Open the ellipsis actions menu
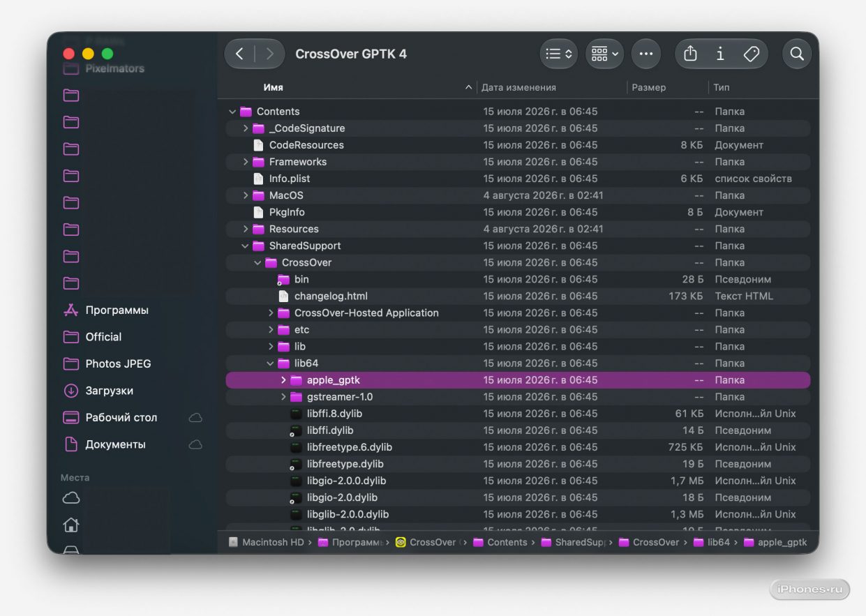Image resolution: width=866 pixels, height=616 pixels. (646, 54)
